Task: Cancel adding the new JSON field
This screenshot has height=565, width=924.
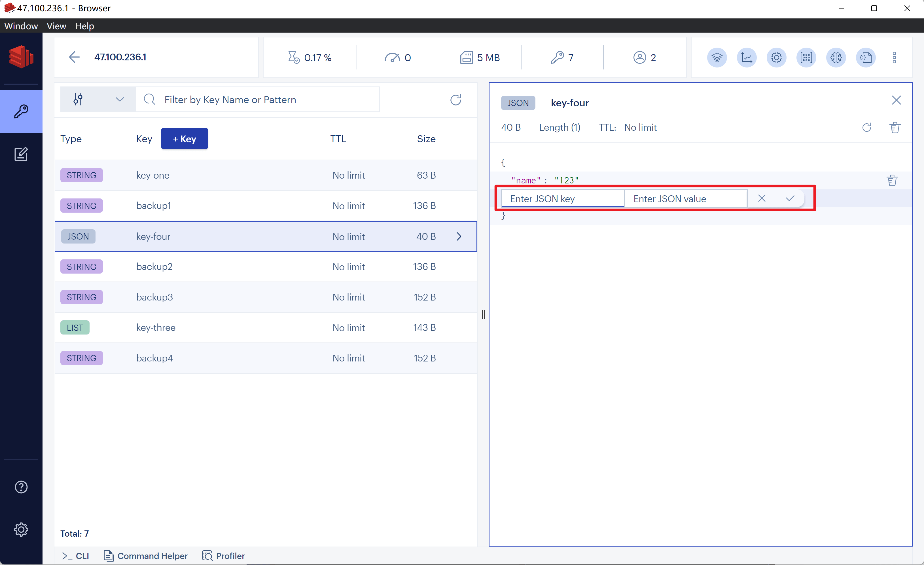Action: click(761, 198)
